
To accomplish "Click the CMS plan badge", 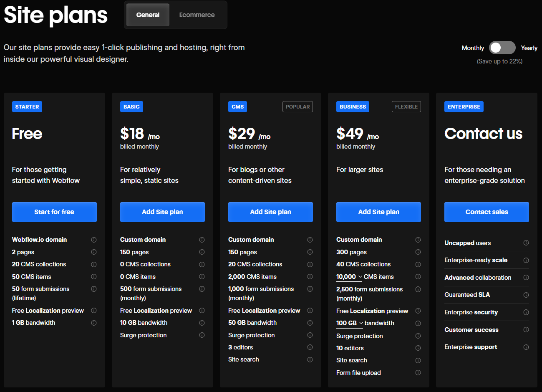I will (x=237, y=107).
